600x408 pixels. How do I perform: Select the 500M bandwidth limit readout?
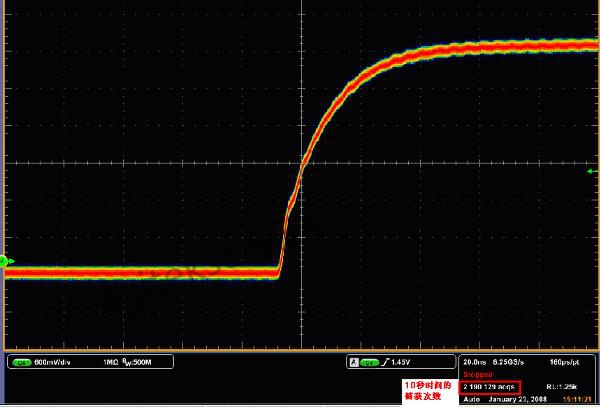coord(139,362)
